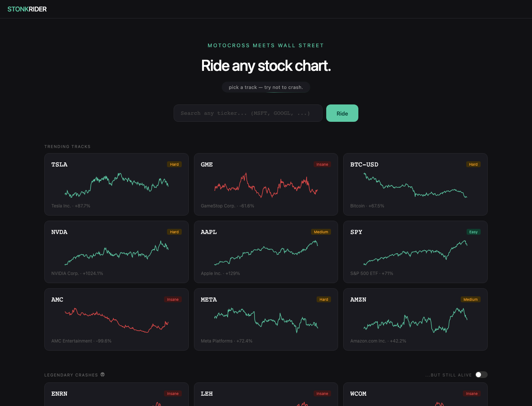Click the ENRN legendary crash card
Image resolution: width=532 pixels, height=406 pixels.
pos(116,394)
